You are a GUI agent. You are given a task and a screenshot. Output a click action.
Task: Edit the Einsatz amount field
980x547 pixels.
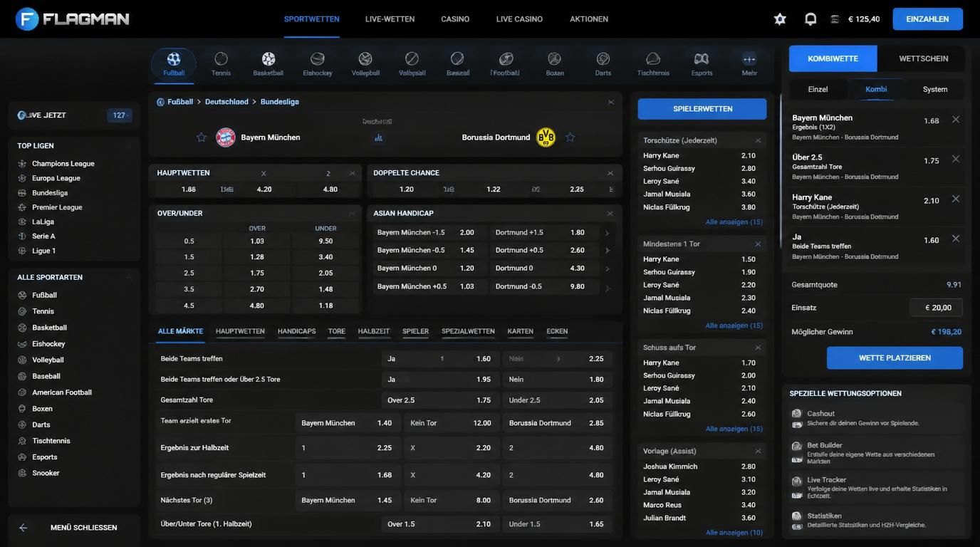(936, 308)
